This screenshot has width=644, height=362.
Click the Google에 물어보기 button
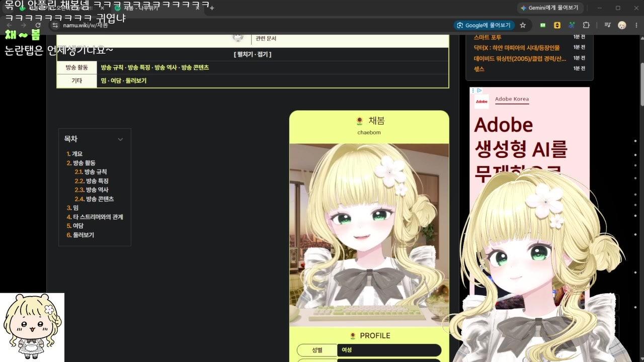[484, 25]
